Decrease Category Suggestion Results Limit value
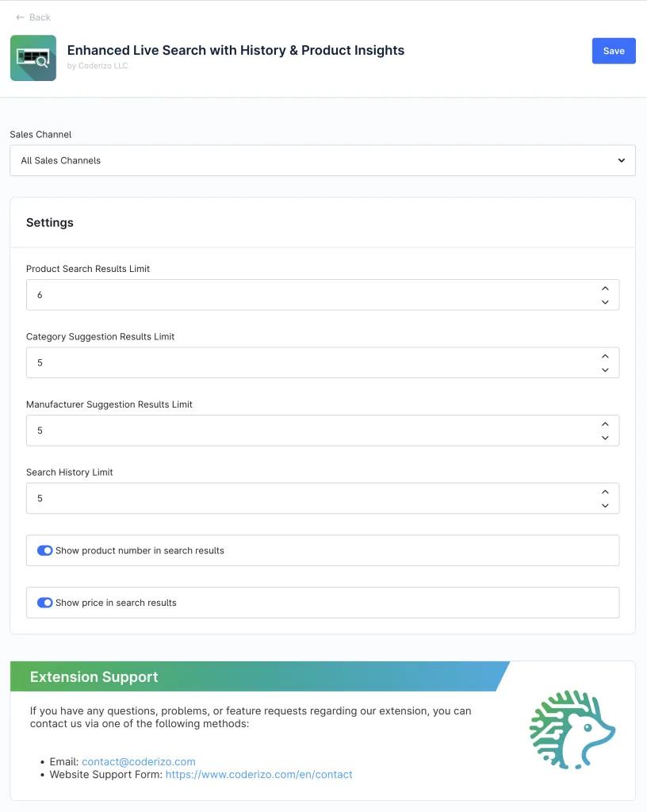 coord(605,370)
